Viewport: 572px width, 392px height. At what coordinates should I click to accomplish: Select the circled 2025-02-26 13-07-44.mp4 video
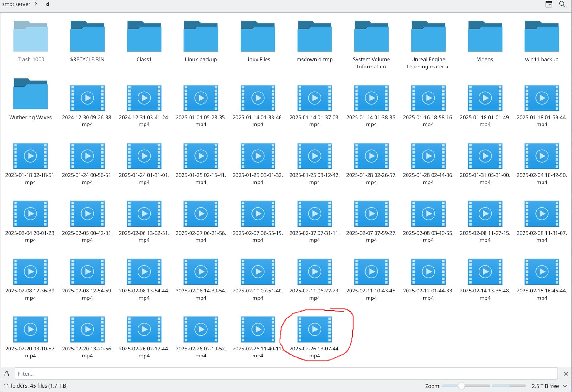click(x=314, y=330)
